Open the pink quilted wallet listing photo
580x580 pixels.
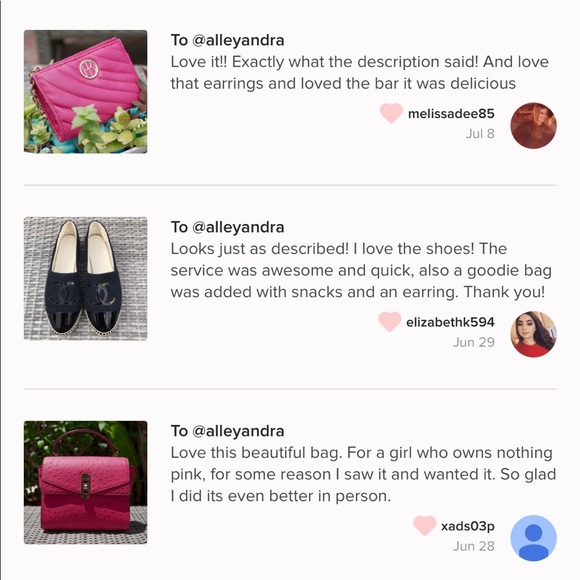coord(85,92)
